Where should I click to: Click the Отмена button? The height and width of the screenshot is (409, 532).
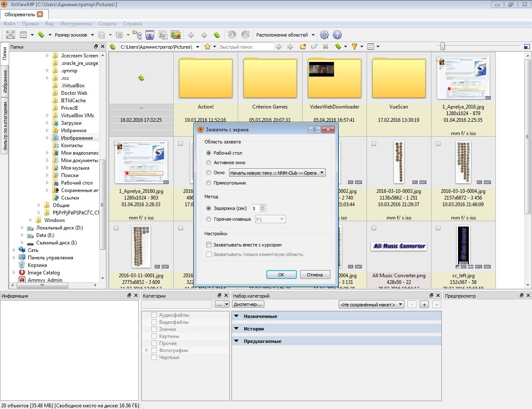point(315,275)
